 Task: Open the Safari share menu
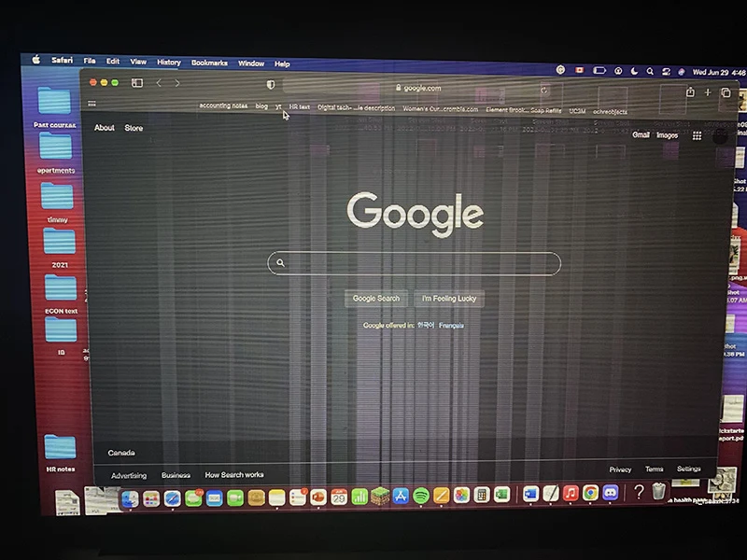(x=690, y=91)
